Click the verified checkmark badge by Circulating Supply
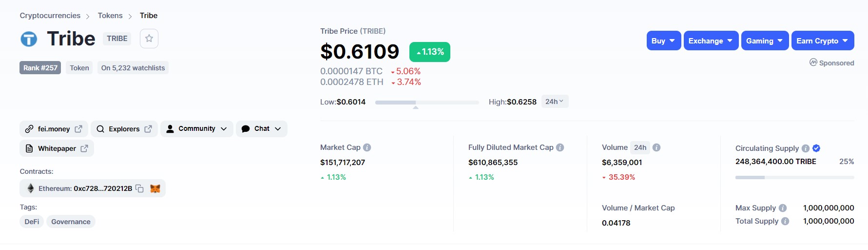The width and height of the screenshot is (868, 250). pyautogui.click(x=816, y=148)
